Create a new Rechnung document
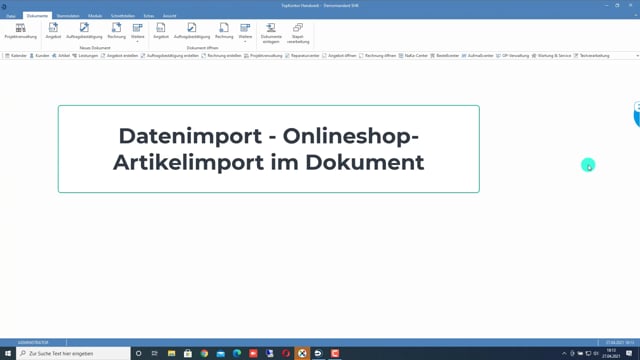This screenshot has width=640, height=360. pos(116,31)
